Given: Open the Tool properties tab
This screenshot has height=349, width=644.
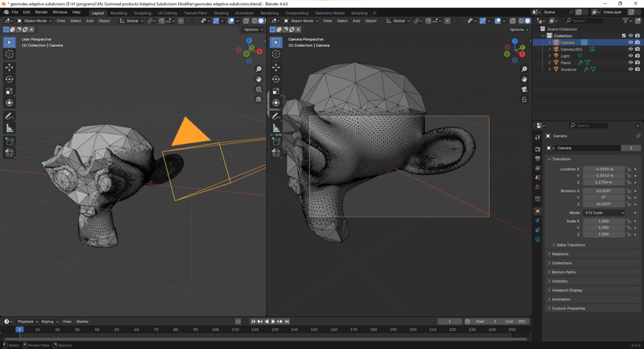Looking at the screenshot, I should coord(538,137).
